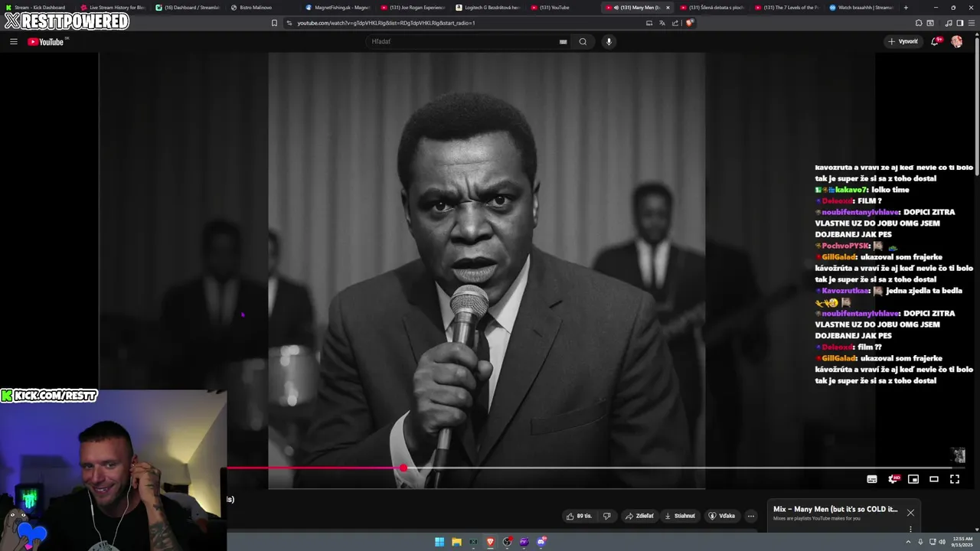Start voice search with microphone icon
The image size is (980, 551).
pos(609,41)
